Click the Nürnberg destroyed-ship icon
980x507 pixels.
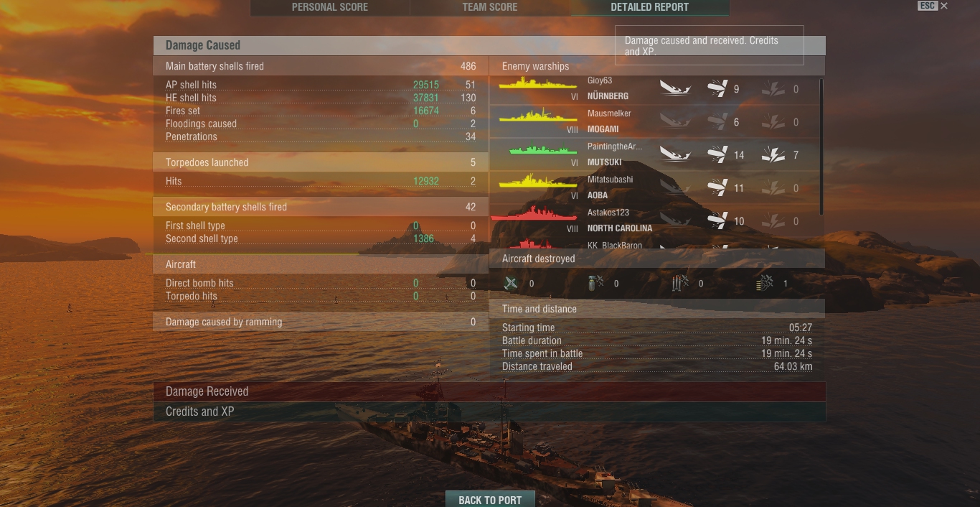tap(675, 89)
